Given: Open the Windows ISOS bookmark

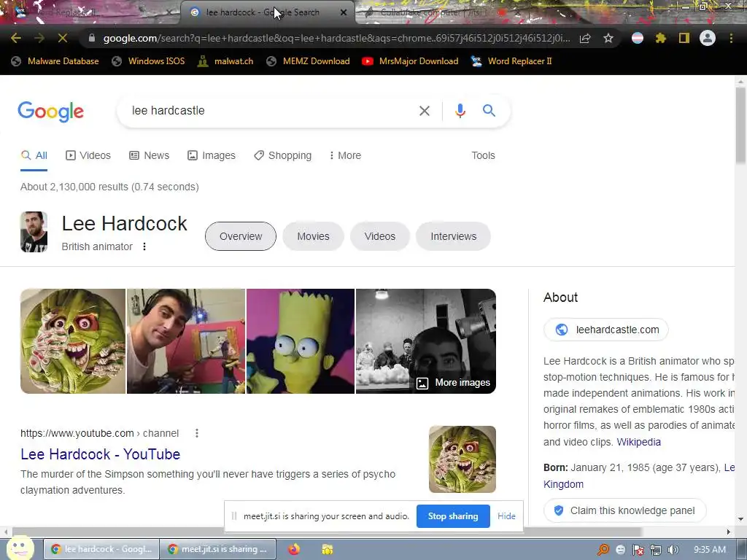Looking at the screenshot, I should point(148,61).
